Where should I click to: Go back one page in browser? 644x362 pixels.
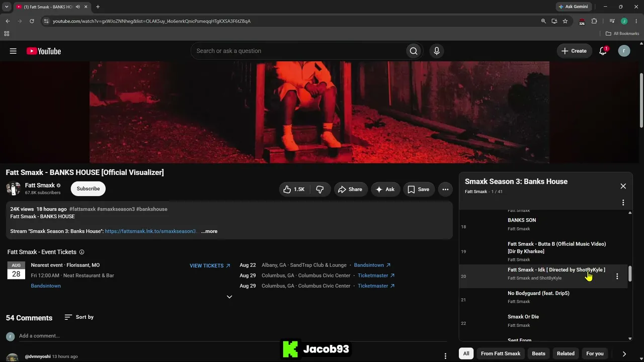point(8,21)
